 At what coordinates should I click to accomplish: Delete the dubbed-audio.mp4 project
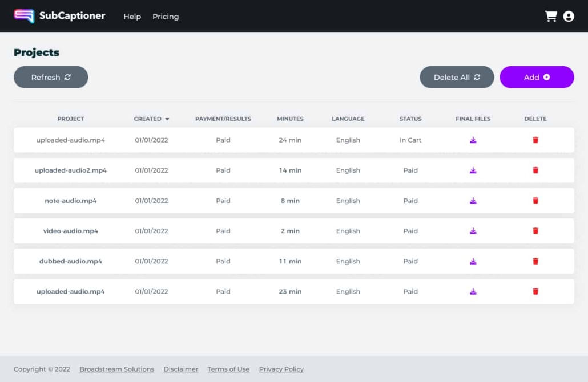click(x=535, y=261)
